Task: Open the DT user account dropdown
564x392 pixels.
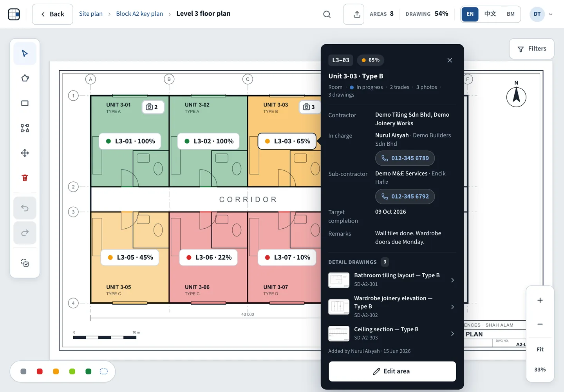Action: point(541,14)
